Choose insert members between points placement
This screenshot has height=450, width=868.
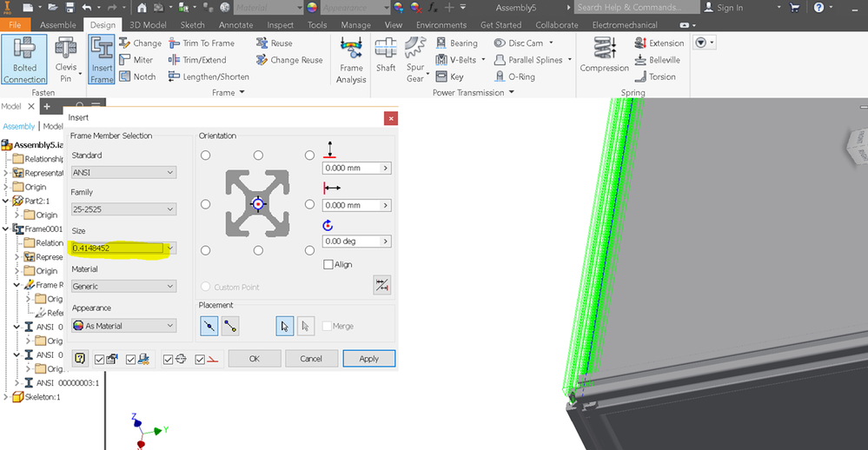pyautogui.click(x=230, y=326)
